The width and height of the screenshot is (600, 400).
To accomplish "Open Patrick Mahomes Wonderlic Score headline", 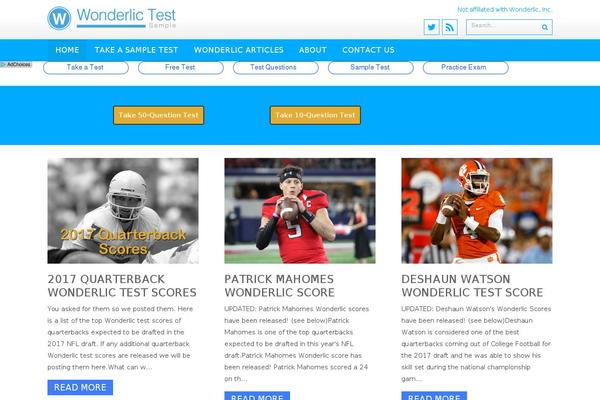I will 279,286.
